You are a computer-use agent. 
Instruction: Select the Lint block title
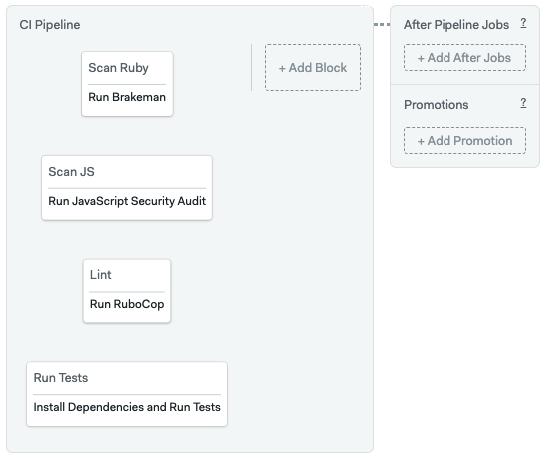coord(101,275)
